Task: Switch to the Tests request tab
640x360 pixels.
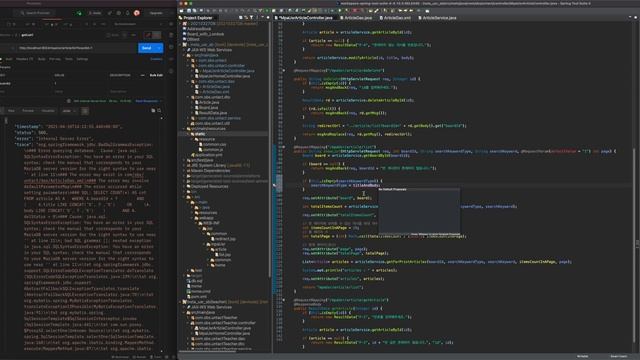Action: click(69, 59)
